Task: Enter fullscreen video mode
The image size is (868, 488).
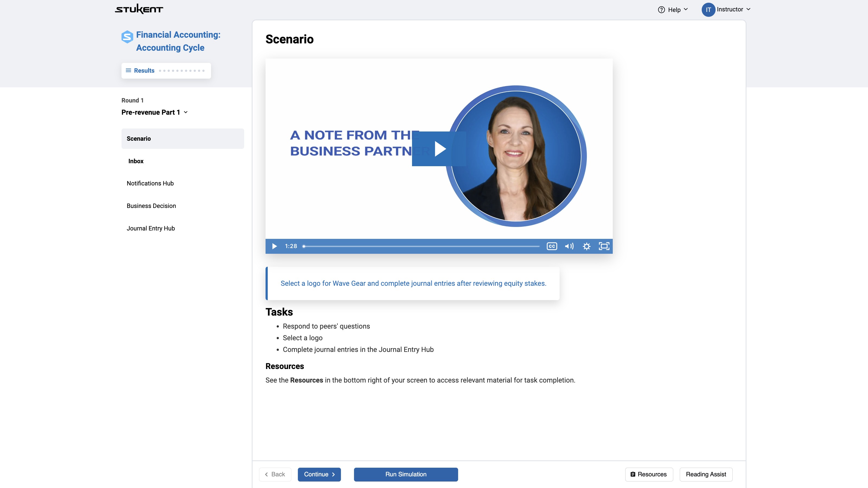Action: tap(604, 246)
